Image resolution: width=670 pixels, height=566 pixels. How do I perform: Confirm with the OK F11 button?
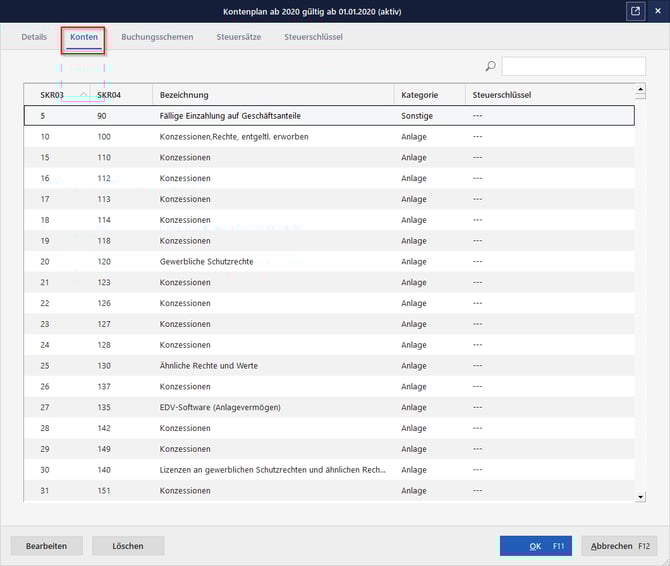coord(536,546)
